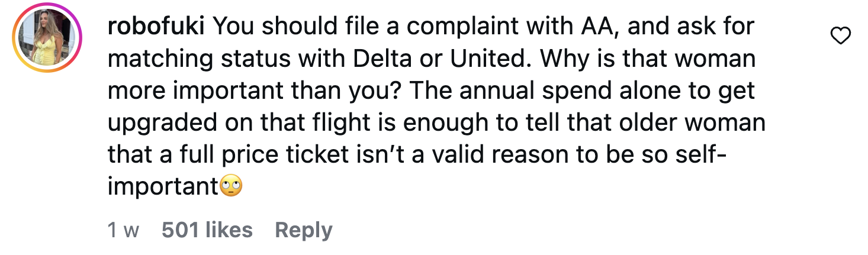The image size is (868, 255).
Task: Click the phrase "older woman" in the comment
Action: pos(700,123)
